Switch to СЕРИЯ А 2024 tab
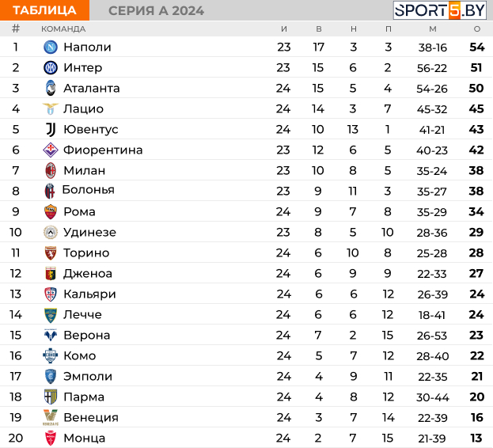This screenshot has height=448, width=493. pos(156,11)
